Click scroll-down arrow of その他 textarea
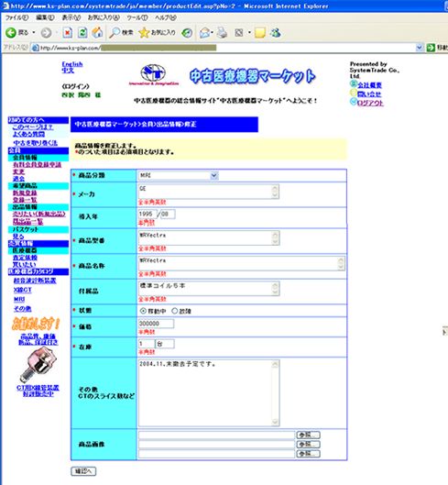The height and width of the screenshot is (485, 448). coord(275,423)
